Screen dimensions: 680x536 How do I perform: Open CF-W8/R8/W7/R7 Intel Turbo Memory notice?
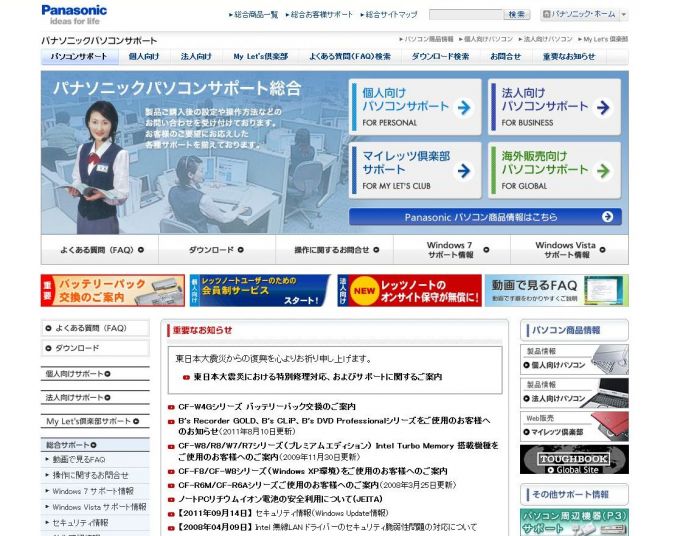click(x=338, y=451)
